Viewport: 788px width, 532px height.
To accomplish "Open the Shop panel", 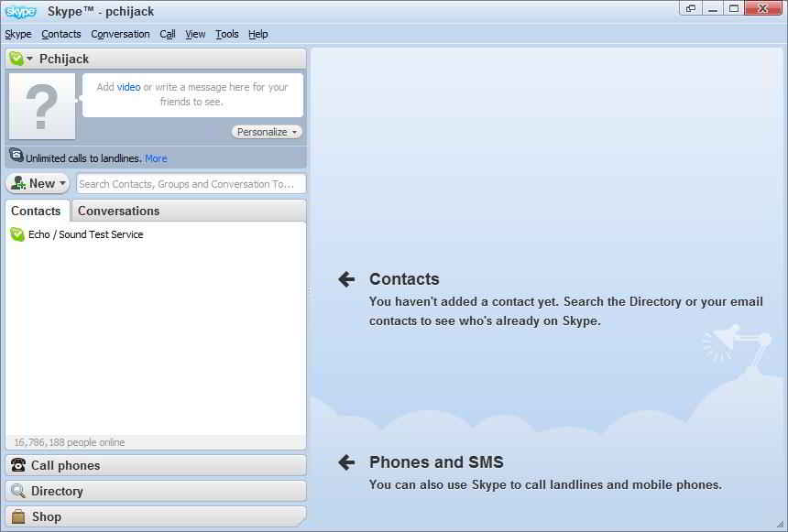I will pyautogui.click(x=156, y=516).
